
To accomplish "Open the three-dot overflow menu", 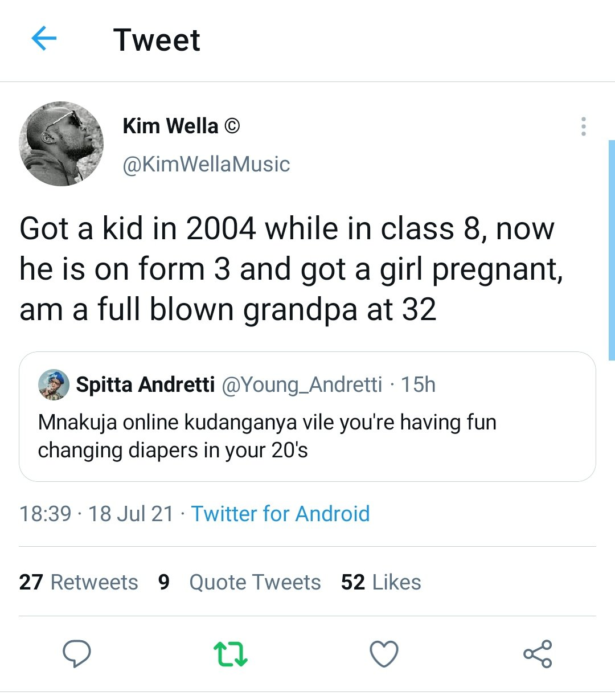I will pyautogui.click(x=583, y=126).
